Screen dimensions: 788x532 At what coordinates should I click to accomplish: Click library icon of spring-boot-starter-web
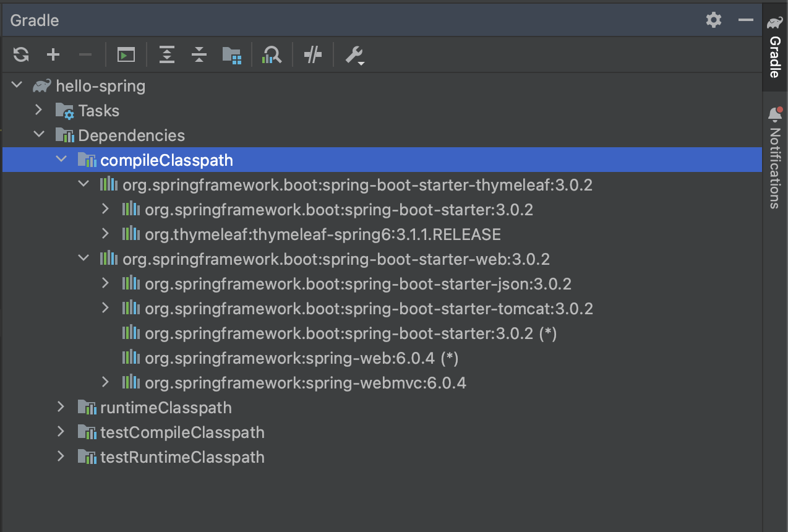tap(109, 259)
